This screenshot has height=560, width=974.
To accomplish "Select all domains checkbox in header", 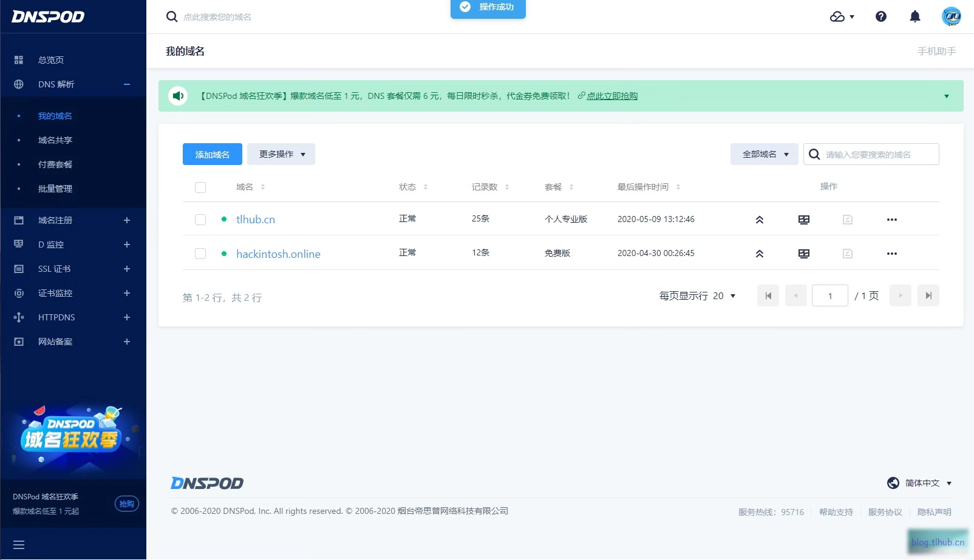I will [200, 187].
